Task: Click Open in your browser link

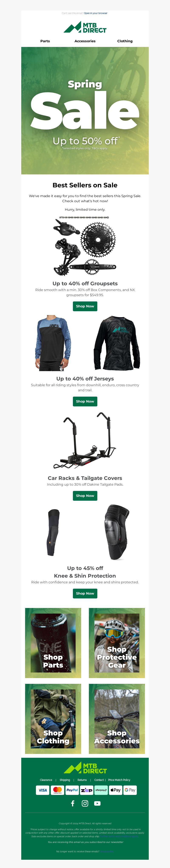Action: point(96,13)
